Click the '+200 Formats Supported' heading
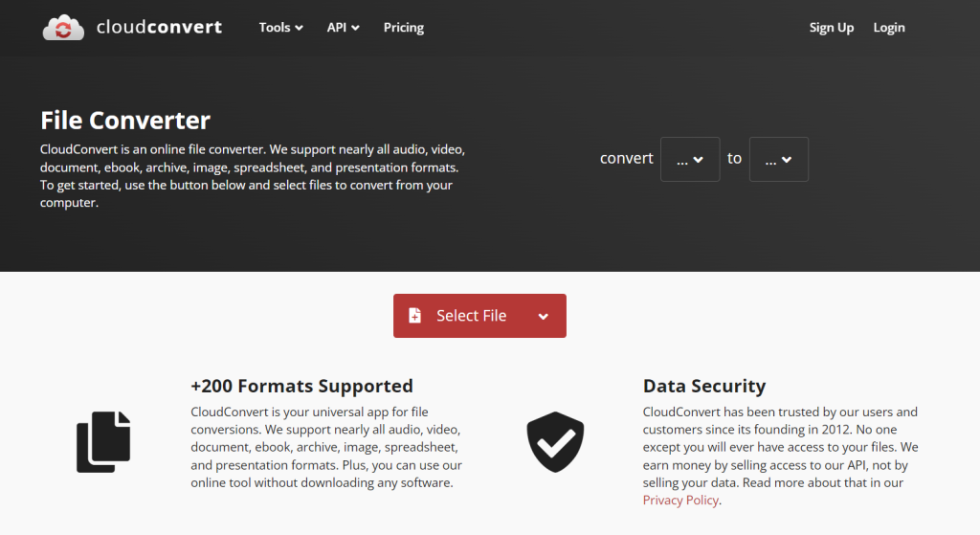This screenshot has height=535, width=980. tap(301, 386)
